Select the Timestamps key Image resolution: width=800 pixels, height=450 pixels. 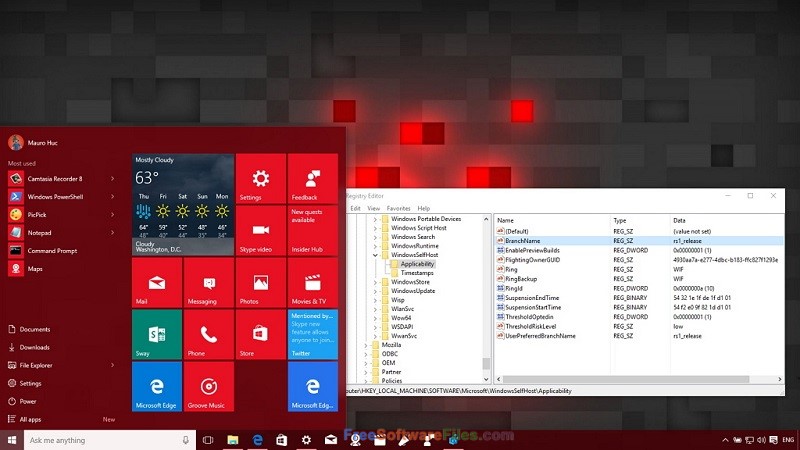[x=417, y=273]
